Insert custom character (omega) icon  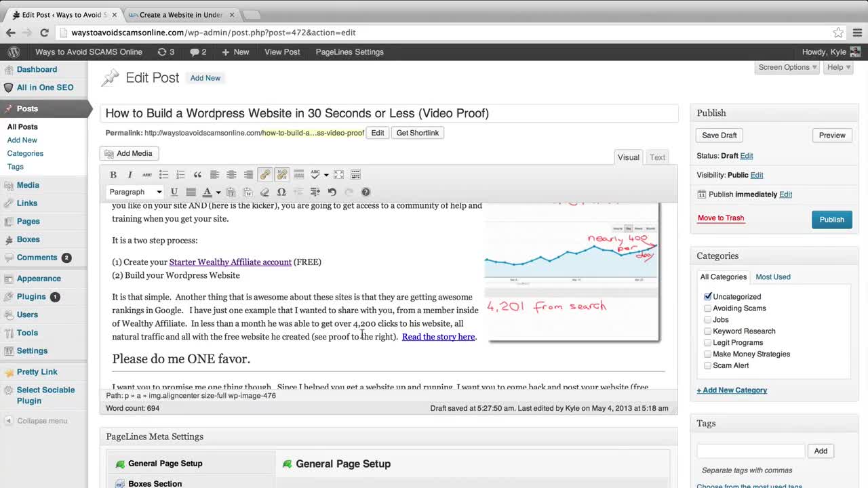tap(281, 192)
